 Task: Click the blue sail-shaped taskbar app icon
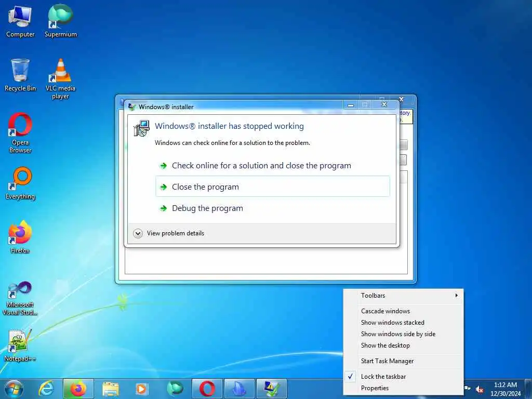click(239, 389)
